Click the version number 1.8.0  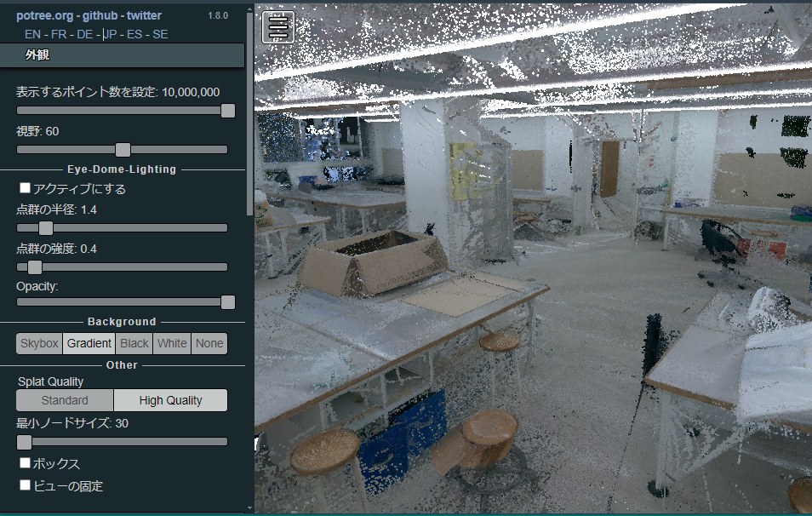tap(218, 15)
